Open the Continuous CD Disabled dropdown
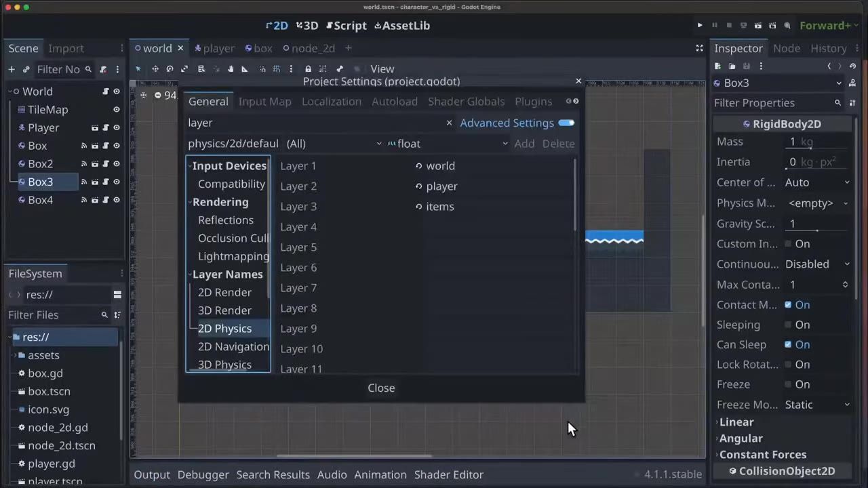The image size is (868, 488). (817, 264)
